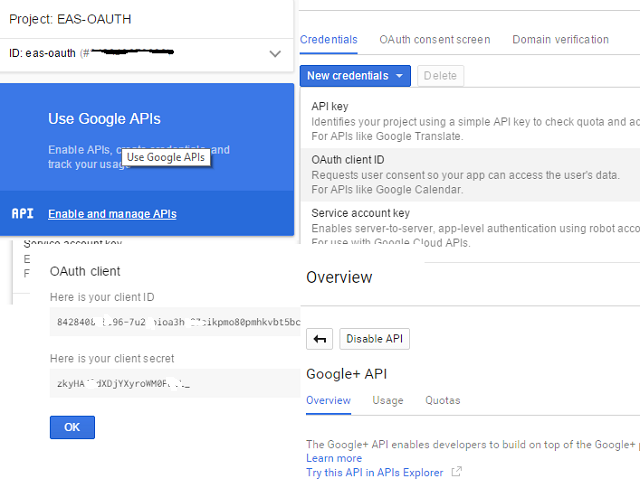Open the Domain verification tab
The image size is (640, 488).
click(560, 40)
